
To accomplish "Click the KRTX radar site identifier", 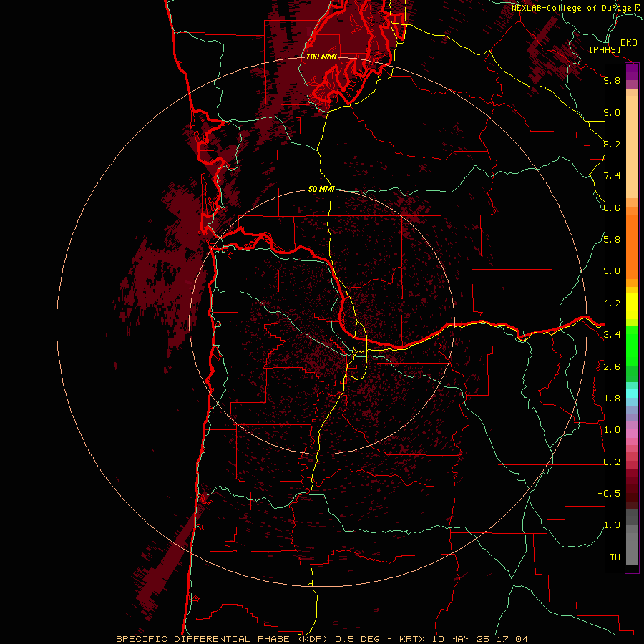I will [x=414, y=639].
